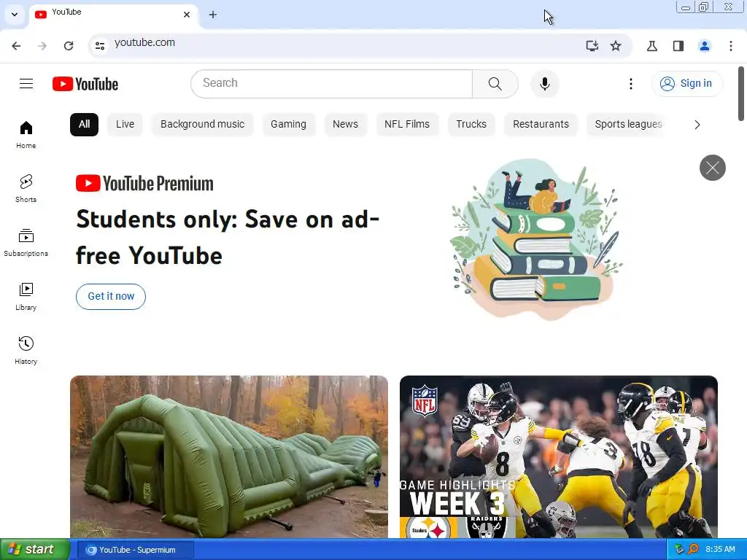Open the green inflatable tent video thumbnail

point(229,456)
